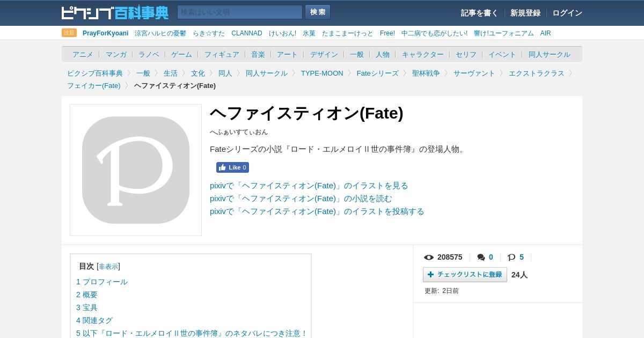
Task: Open the PrayForKyoani trending link
Action: (x=105, y=33)
